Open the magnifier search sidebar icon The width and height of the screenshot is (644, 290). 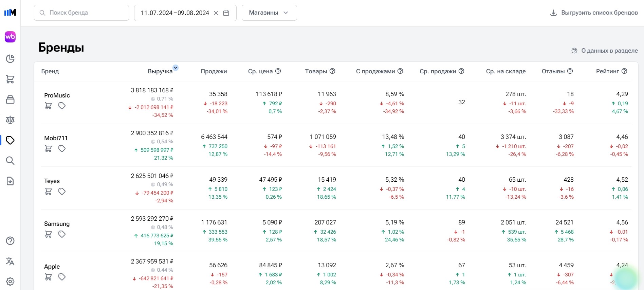point(10,161)
